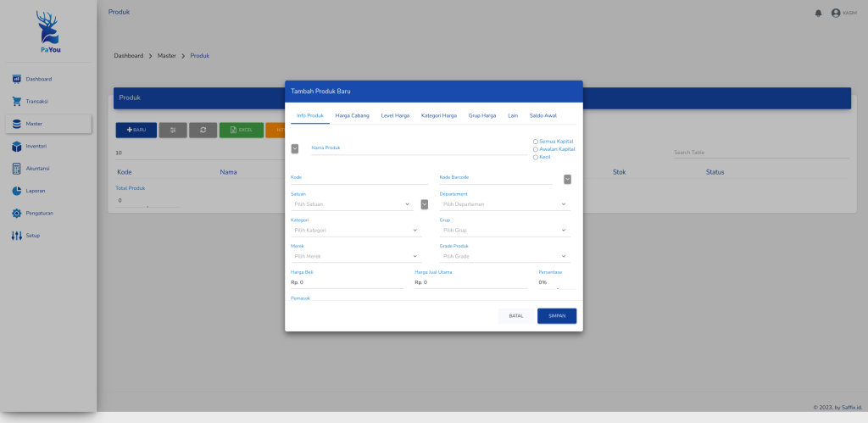Click the Kode input field

point(359,180)
